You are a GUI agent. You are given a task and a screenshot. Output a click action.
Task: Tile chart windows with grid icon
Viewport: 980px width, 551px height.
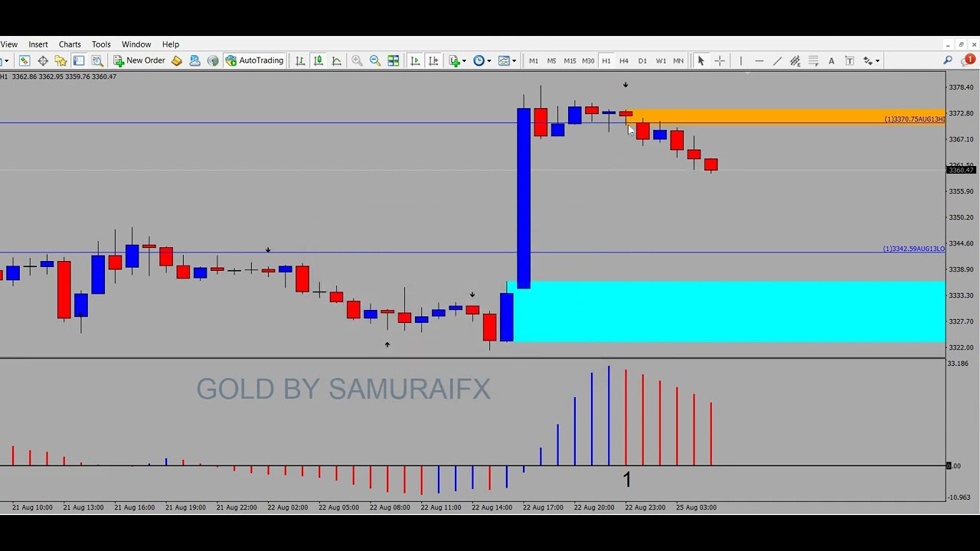point(393,60)
